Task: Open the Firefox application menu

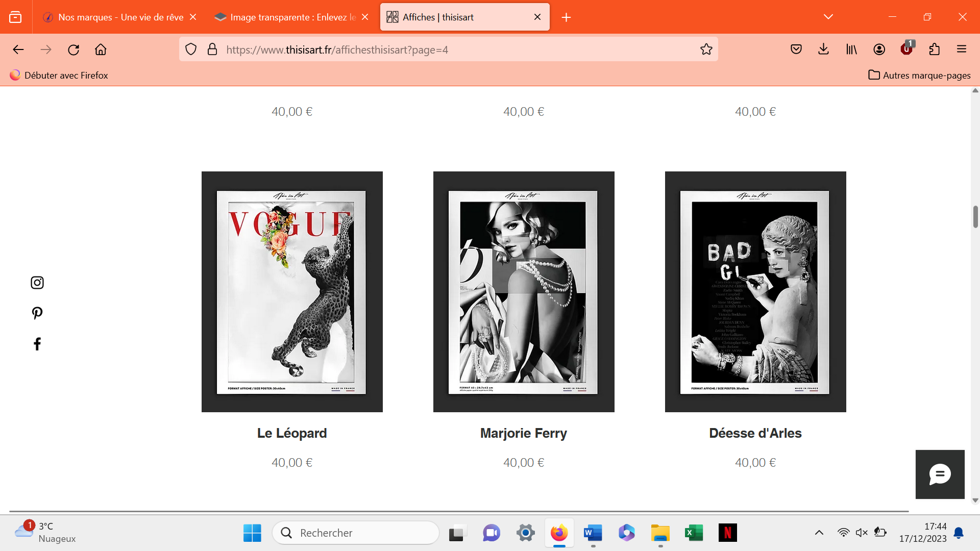Action: point(962,49)
